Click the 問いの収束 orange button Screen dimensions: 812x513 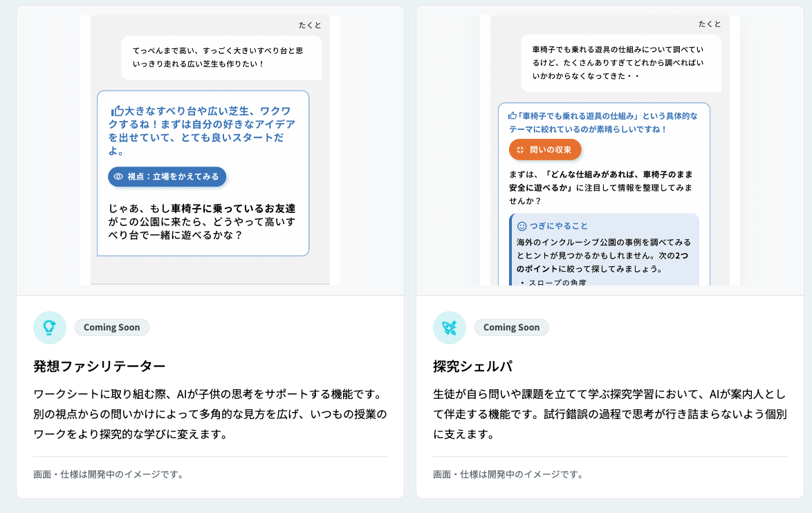point(545,149)
